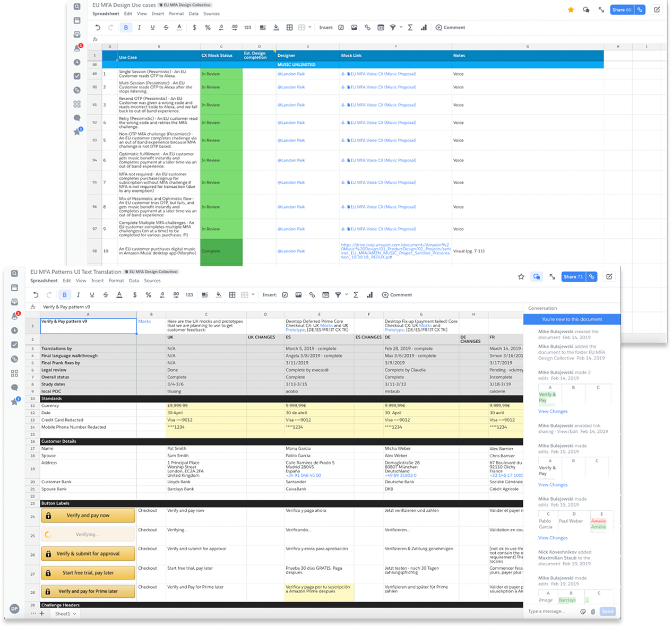This screenshot has height=627, width=672.
Task: Insert a chart via the bottom toolbar's bar chart icon
Action: pyautogui.click(x=370, y=295)
